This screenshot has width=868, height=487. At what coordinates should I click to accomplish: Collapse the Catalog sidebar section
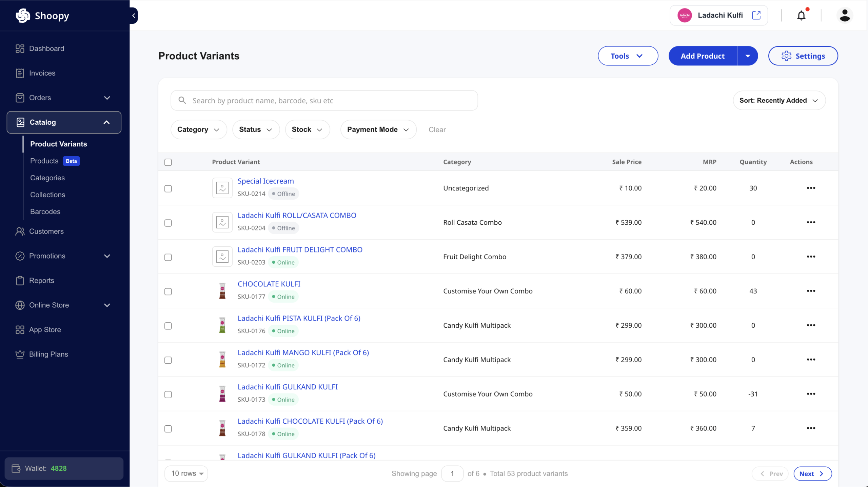(106, 122)
